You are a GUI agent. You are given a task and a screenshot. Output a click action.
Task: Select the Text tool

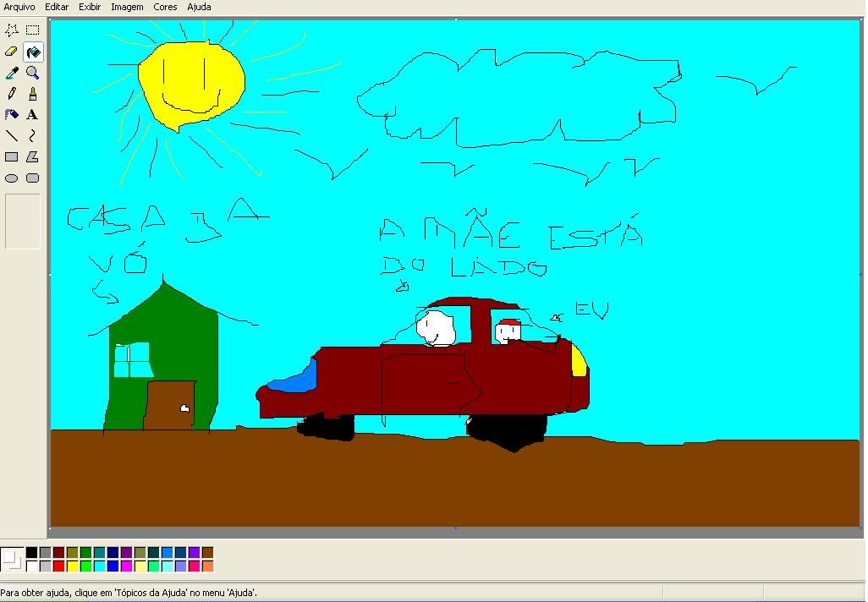click(31, 114)
